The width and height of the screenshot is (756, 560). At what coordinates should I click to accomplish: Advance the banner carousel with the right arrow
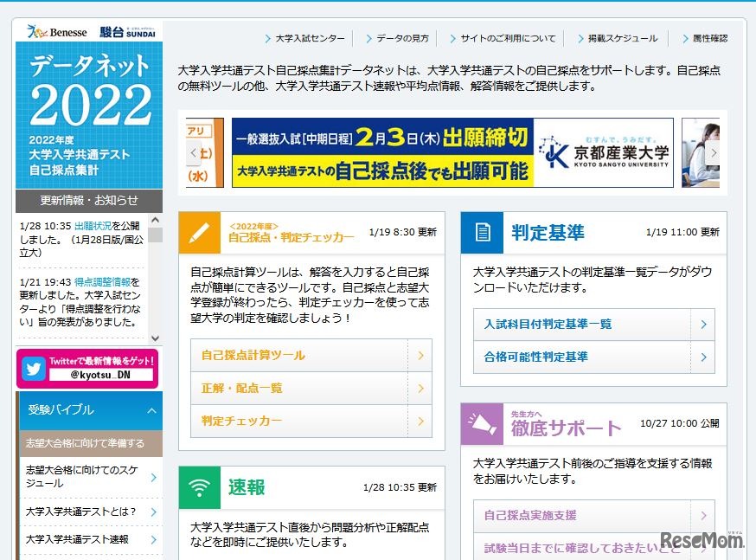(x=713, y=153)
